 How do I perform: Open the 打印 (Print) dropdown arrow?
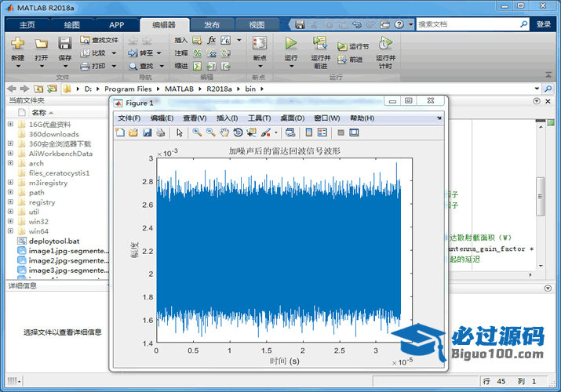click(114, 66)
